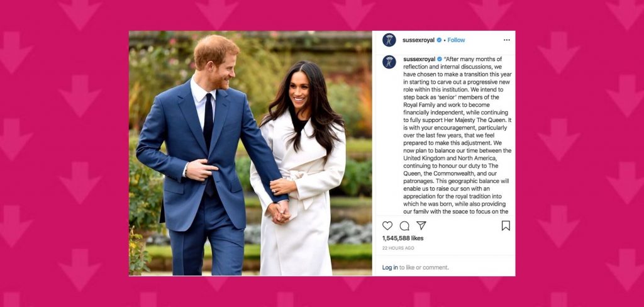
Task: Follow the sussexroyal account
Action: pos(456,40)
